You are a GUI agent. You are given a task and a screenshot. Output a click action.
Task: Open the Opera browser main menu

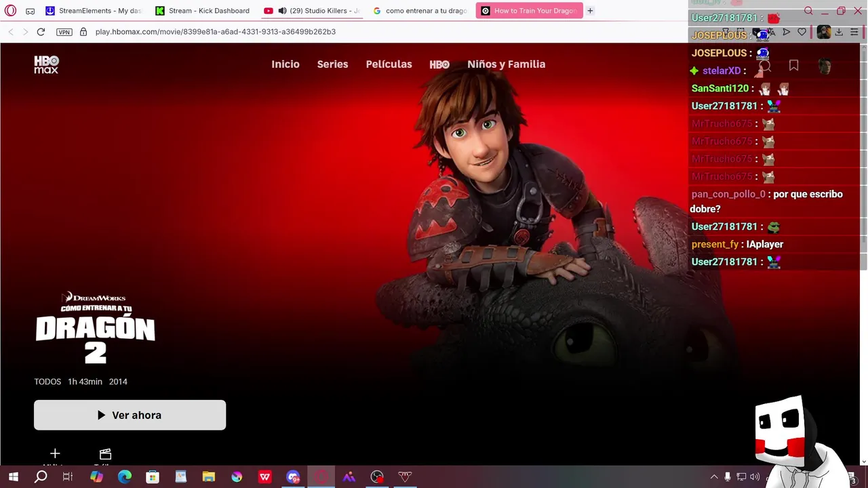10,11
